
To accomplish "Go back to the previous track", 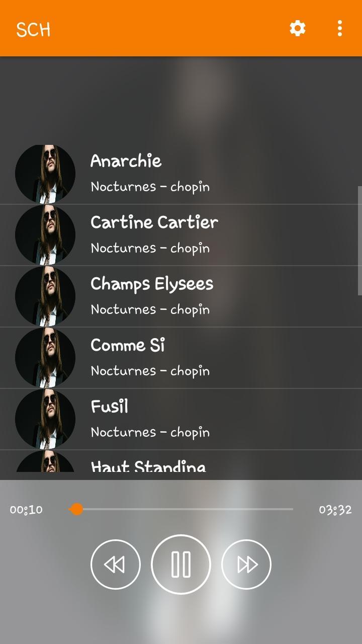I will pos(116,565).
